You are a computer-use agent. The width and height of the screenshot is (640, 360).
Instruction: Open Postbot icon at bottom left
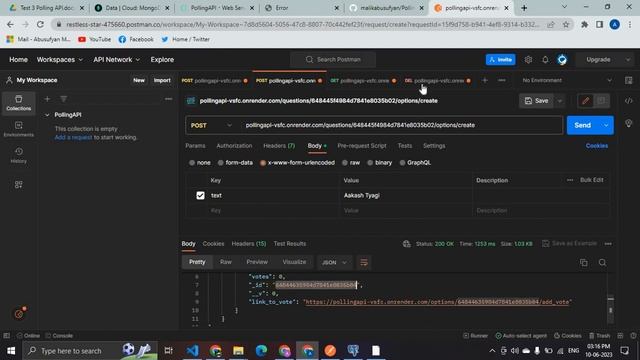click(20, 313)
